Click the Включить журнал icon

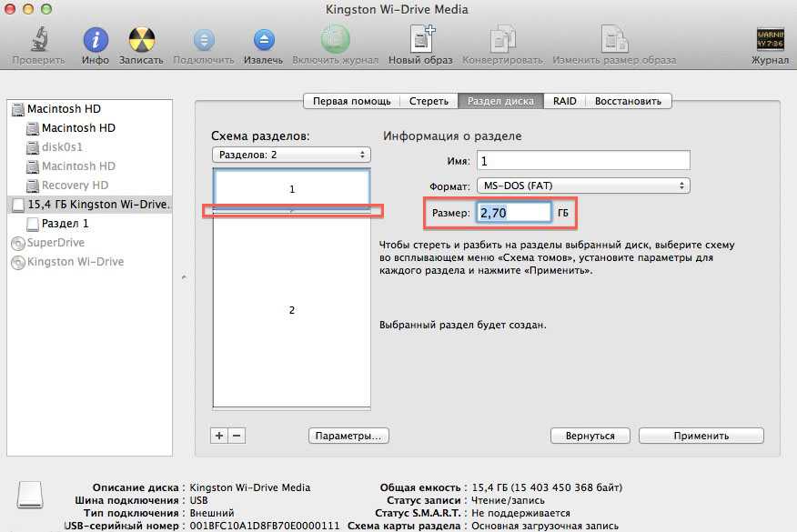[x=336, y=39]
